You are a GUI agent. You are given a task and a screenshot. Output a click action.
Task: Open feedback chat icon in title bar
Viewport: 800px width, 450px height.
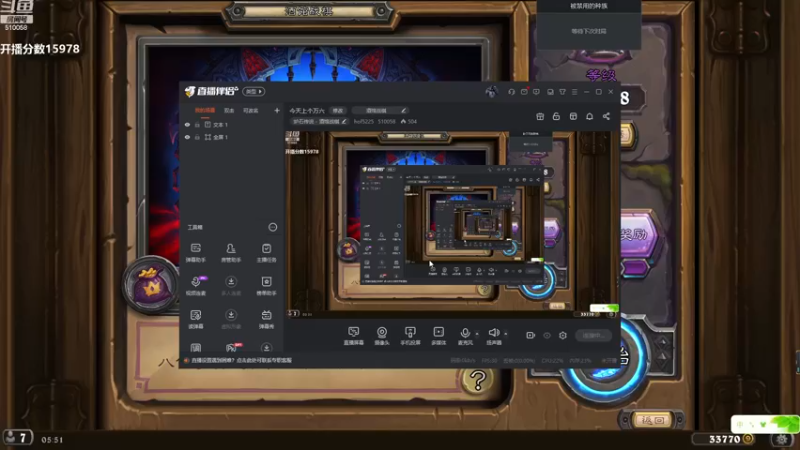[x=536, y=92]
